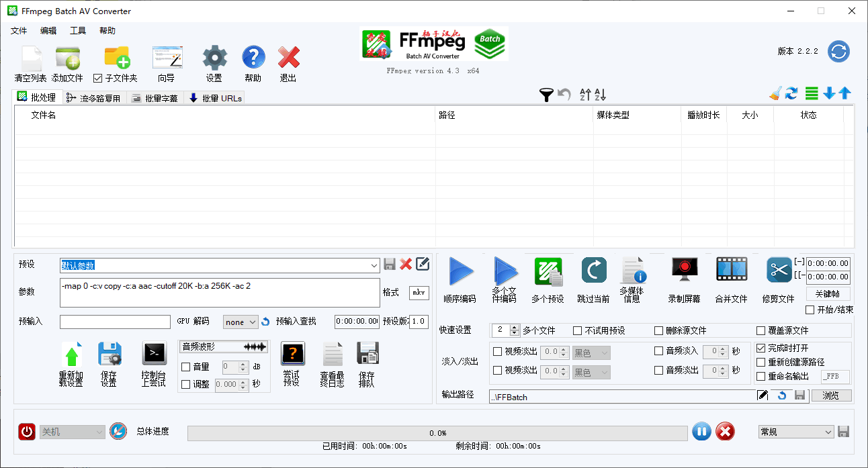Switch to the 批量 URLs tab
This screenshot has width=868, height=468.
pos(214,98)
